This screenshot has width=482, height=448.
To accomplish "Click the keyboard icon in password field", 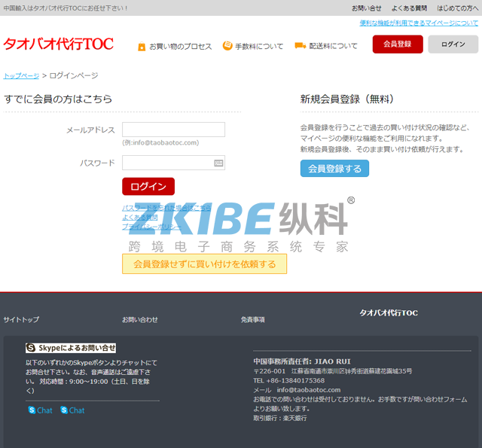I will coord(218,163).
